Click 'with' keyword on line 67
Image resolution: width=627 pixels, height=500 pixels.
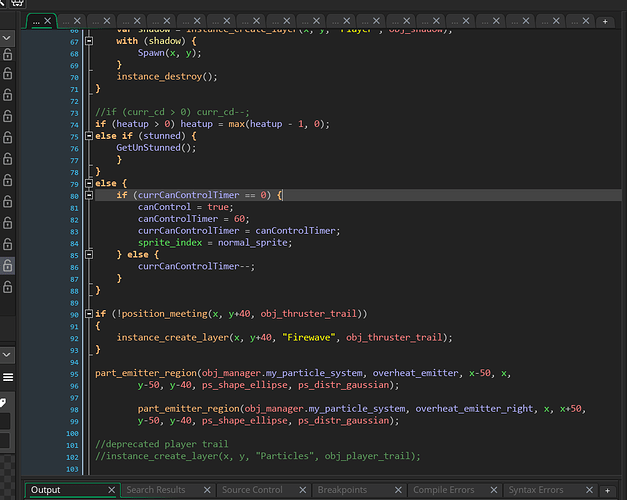pos(127,41)
